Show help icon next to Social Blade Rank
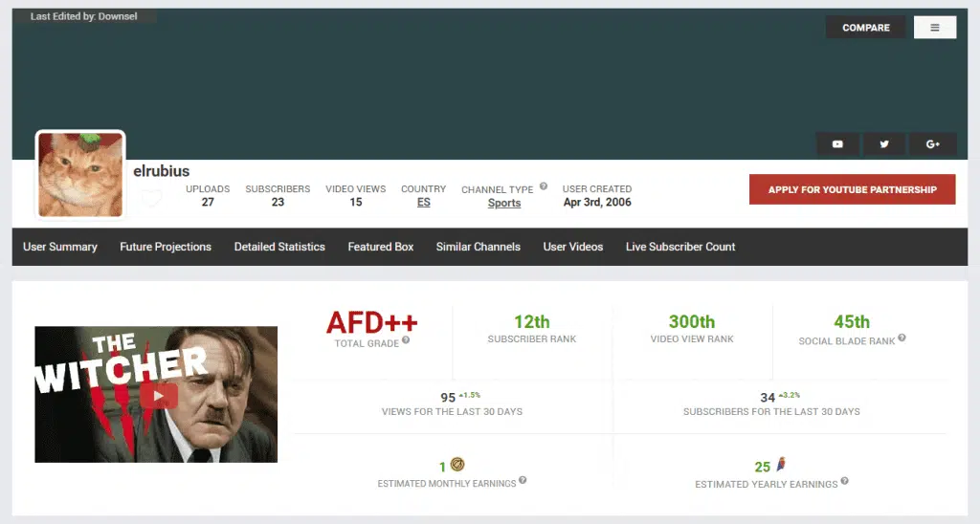The width and height of the screenshot is (980, 524). pos(902,338)
